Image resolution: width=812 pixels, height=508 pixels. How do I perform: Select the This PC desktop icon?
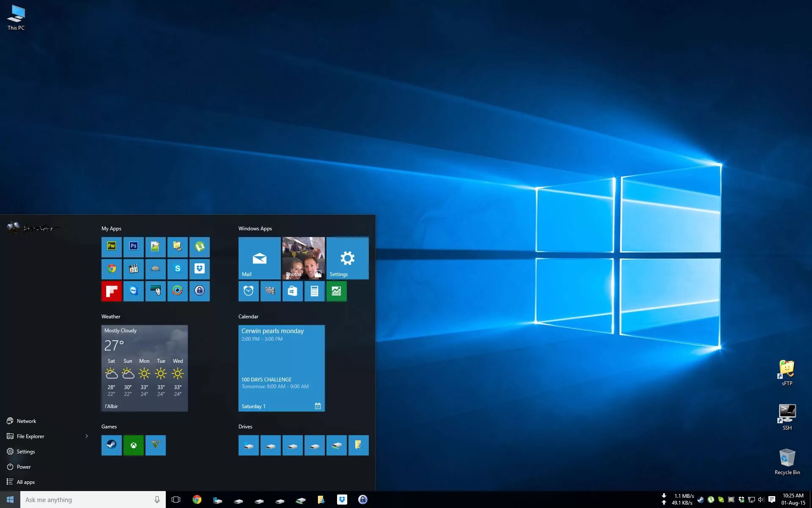coord(16,17)
